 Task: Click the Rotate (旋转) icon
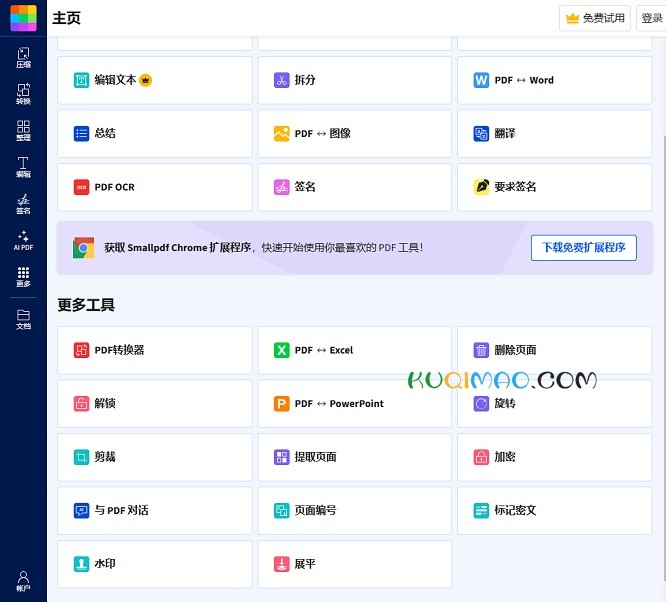point(481,404)
